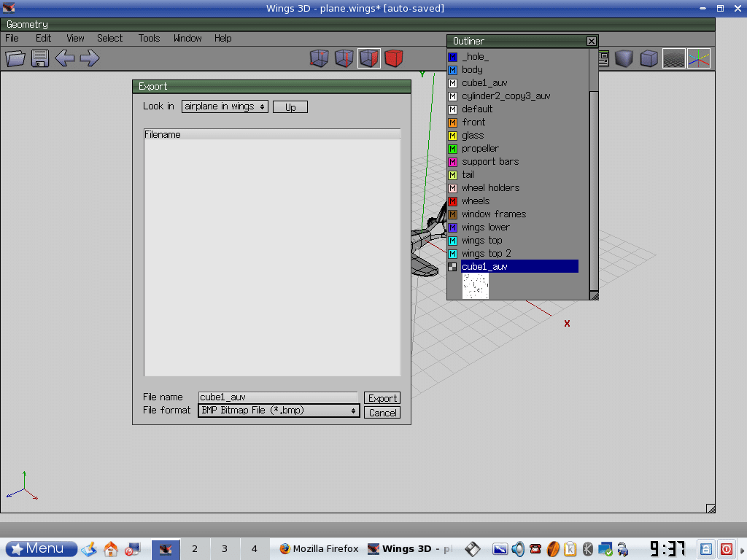Select edge selection mode cube icon
This screenshot has width=747, height=560.
coord(344,58)
